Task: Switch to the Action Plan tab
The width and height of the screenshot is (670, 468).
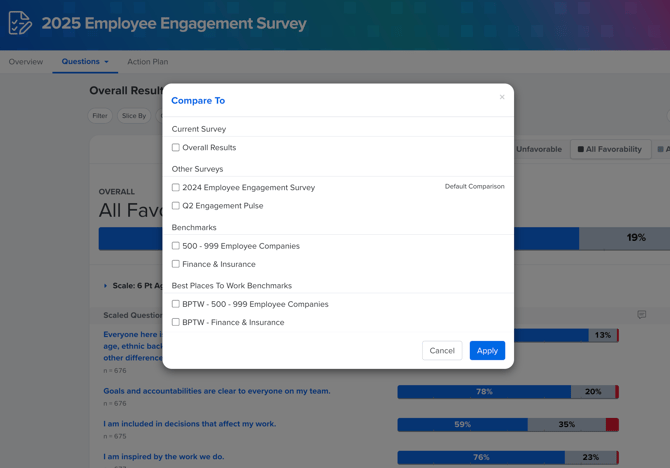Action: [x=147, y=62]
